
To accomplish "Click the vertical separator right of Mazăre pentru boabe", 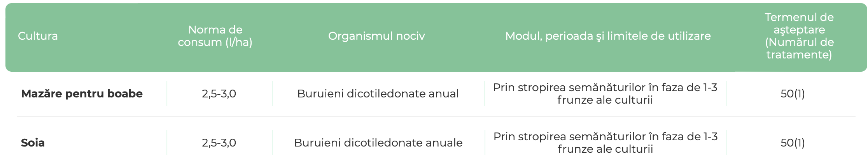I will [167, 94].
